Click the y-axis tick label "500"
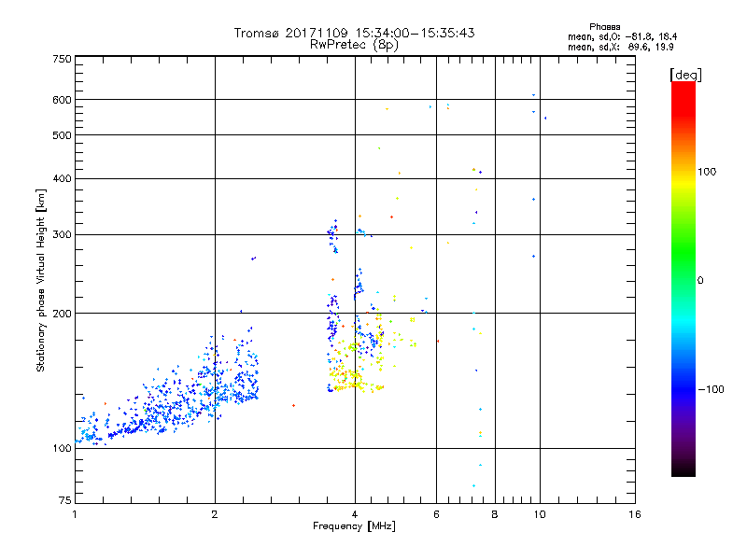 pos(62,135)
